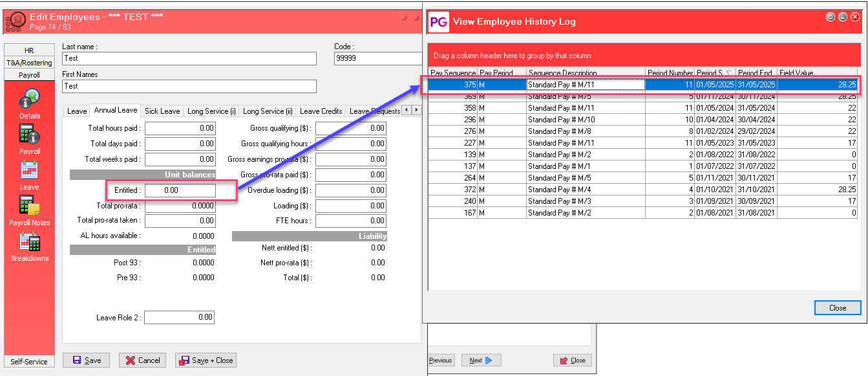Viewport: 868px width, 376px height.
Task: Click the Total hours paid field
Action: [180, 128]
